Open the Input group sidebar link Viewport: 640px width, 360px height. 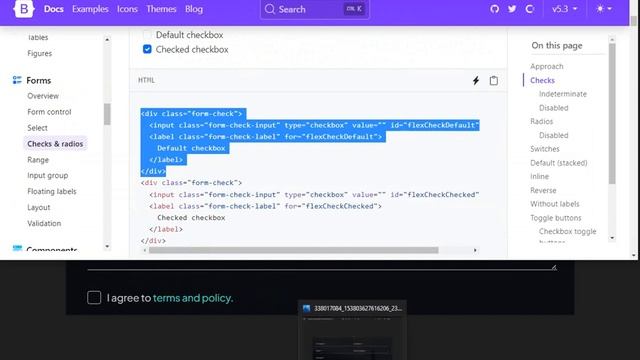[47, 176]
